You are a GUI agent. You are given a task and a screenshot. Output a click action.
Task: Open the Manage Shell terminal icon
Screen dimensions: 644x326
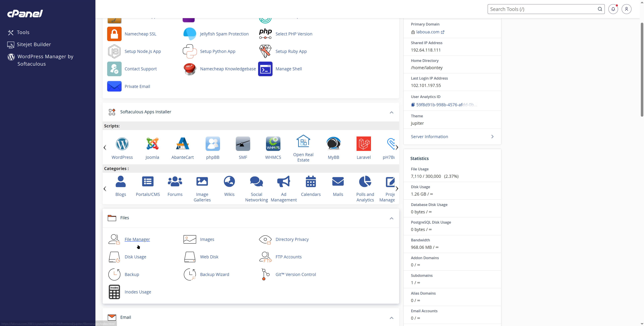[265, 69]
